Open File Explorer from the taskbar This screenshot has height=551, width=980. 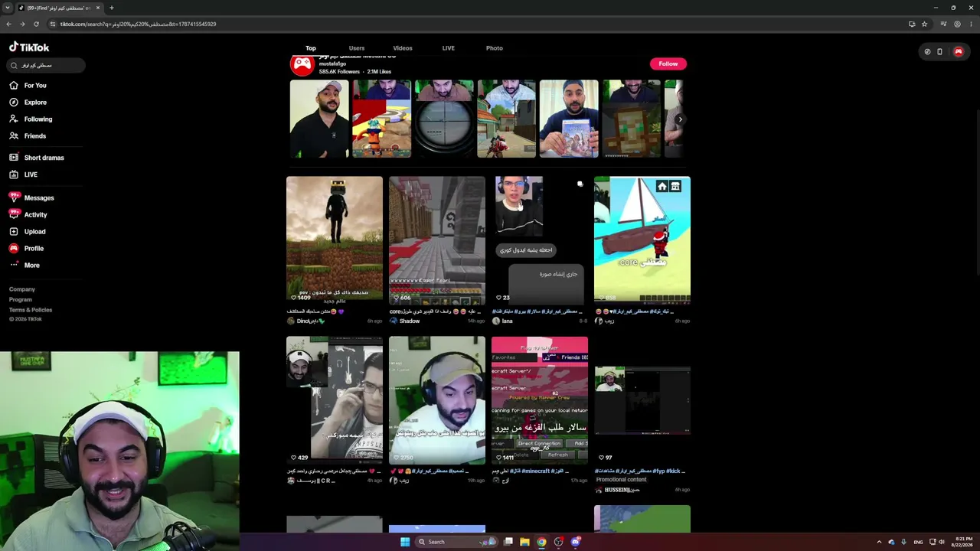(x=524, y=542)
